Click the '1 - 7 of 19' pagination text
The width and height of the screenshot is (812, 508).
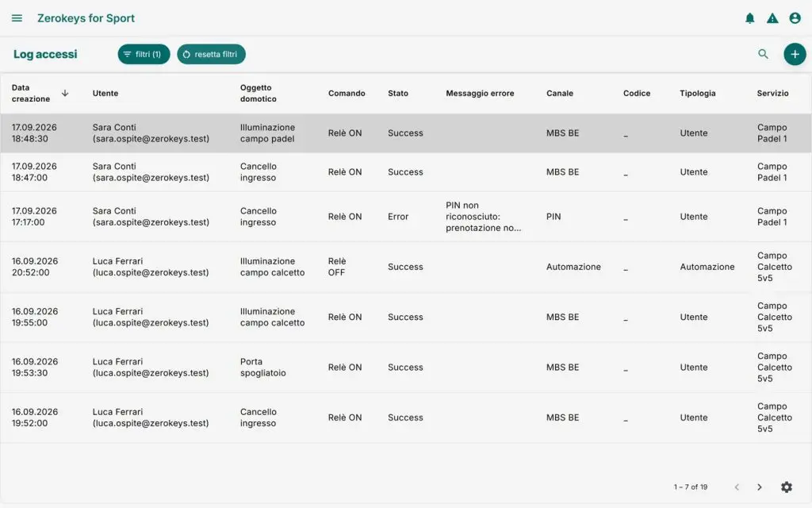point(691,487)
